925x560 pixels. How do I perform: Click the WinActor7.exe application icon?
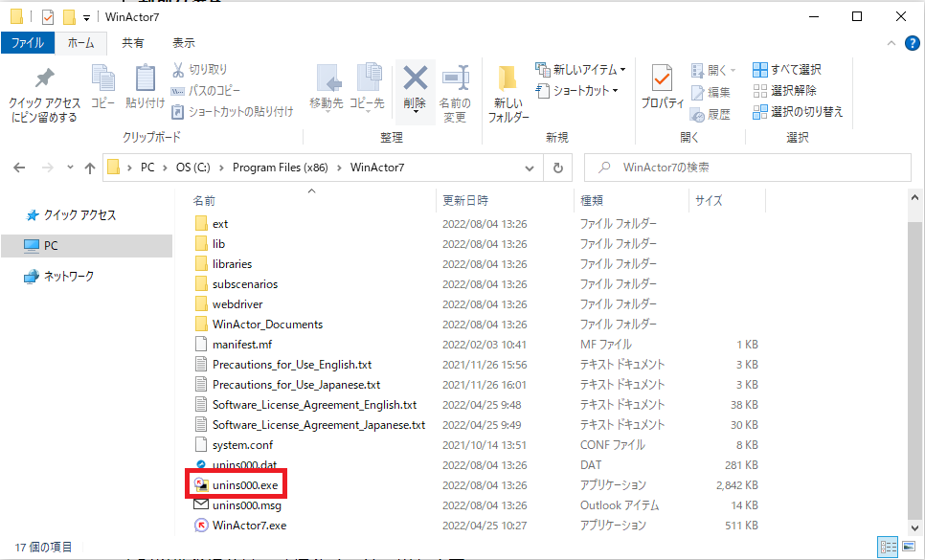pos(202,526)
